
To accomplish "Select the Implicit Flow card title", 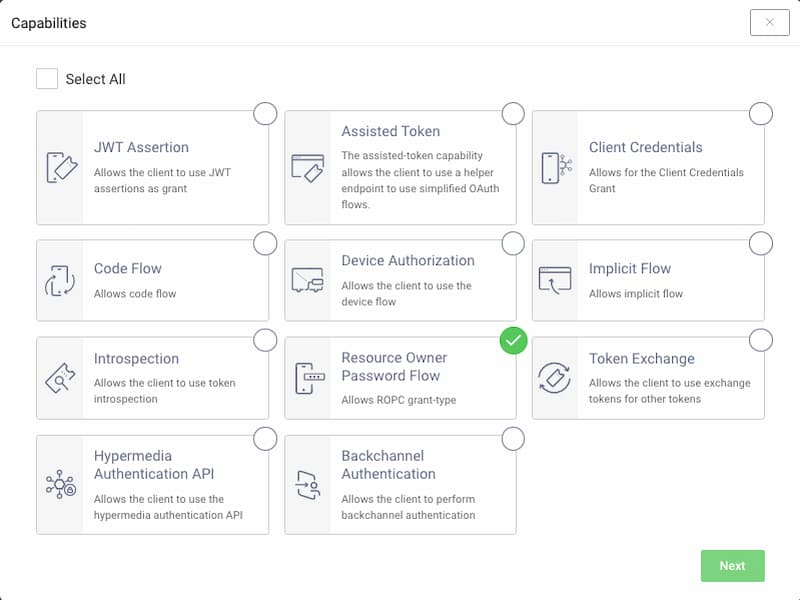I will (630, 268).
